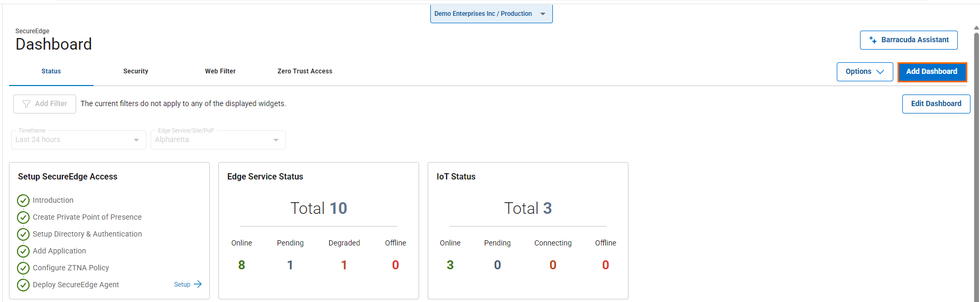
Task: Click the Setup arrow icon
Action: (x=198, y=284)
